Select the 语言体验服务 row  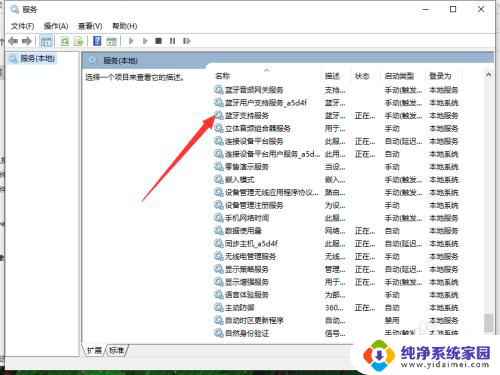click(x=337, y=295)
